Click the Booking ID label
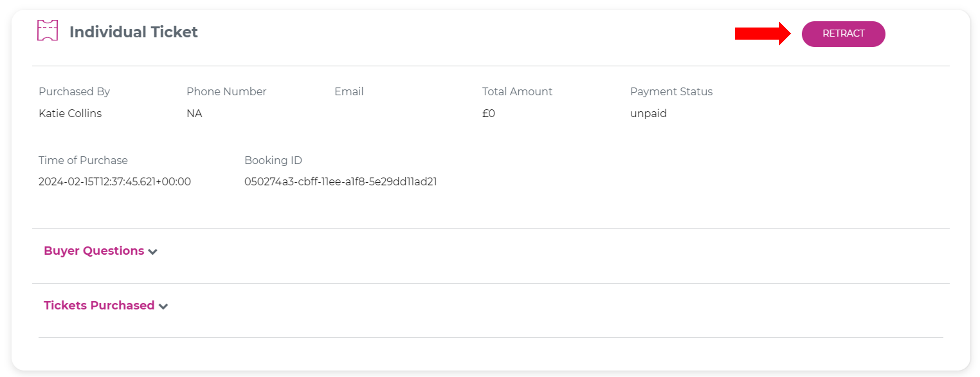Image resolution: width=980 pixels, height=377 pixels. [273, 160]
